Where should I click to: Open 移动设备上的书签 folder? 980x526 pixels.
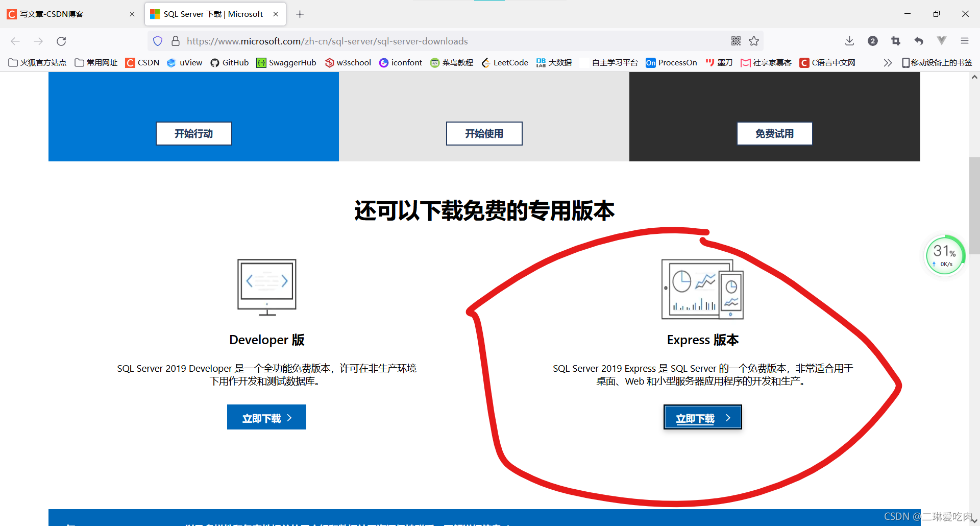[x=937, y=63]
